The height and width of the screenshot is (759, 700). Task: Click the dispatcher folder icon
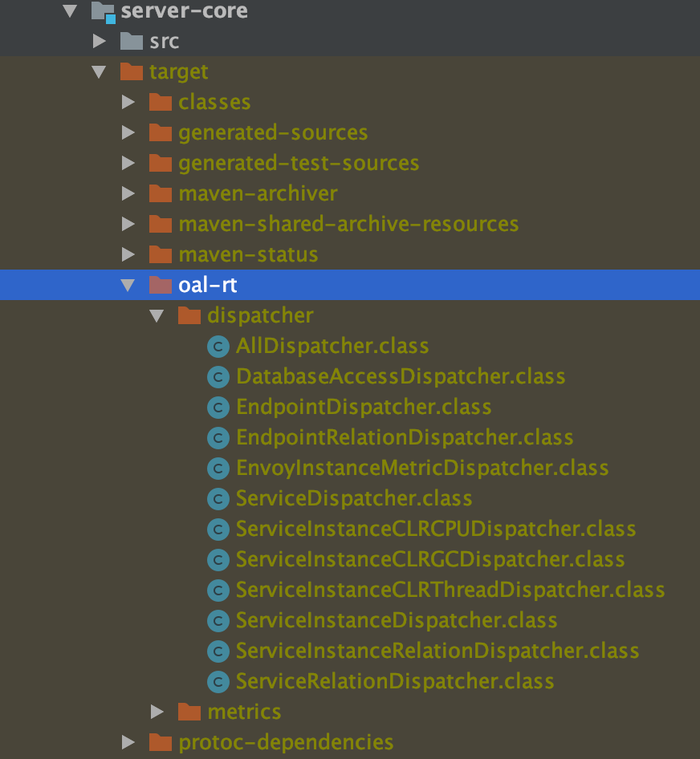pos(189,315)
